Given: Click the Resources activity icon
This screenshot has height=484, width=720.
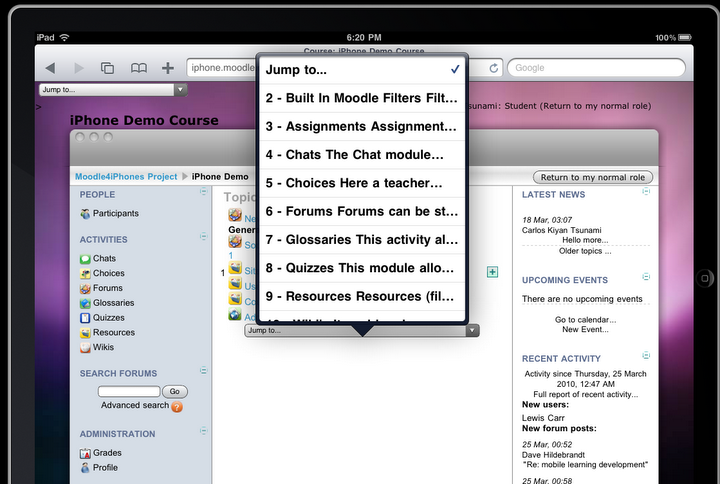Looking at the screenshot, I should (x=85, y=332).
